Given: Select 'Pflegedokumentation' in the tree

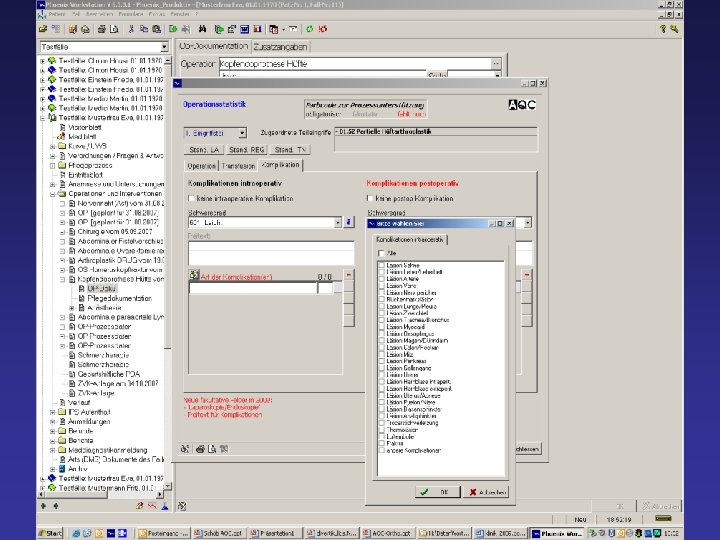Looking at the screenshot, I should (x=119, y=298).
